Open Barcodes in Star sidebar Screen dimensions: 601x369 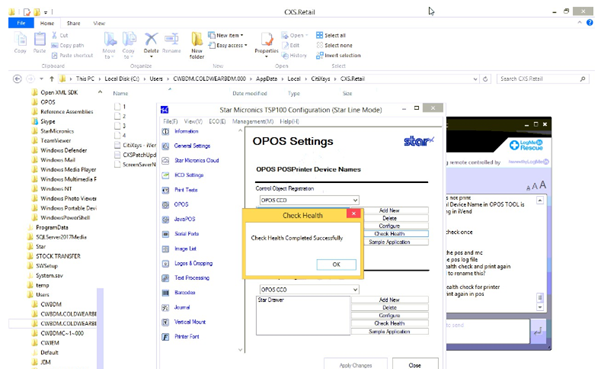[185, 292]
